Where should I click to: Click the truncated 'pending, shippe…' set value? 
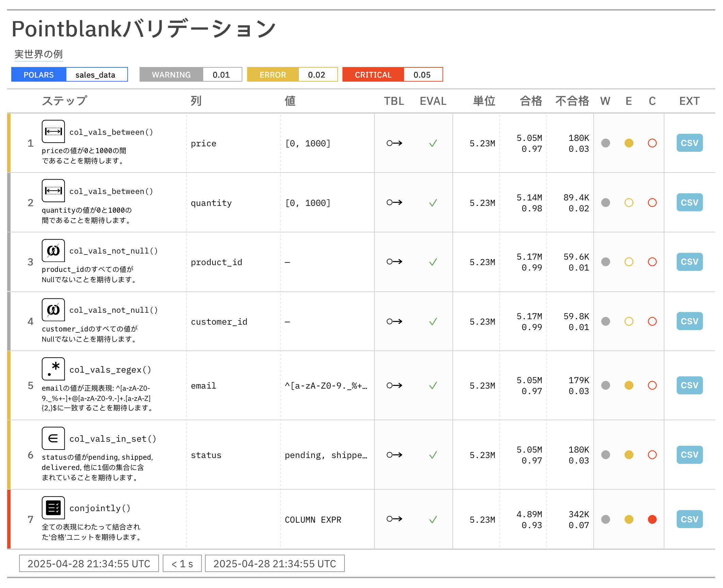(326, 455)
